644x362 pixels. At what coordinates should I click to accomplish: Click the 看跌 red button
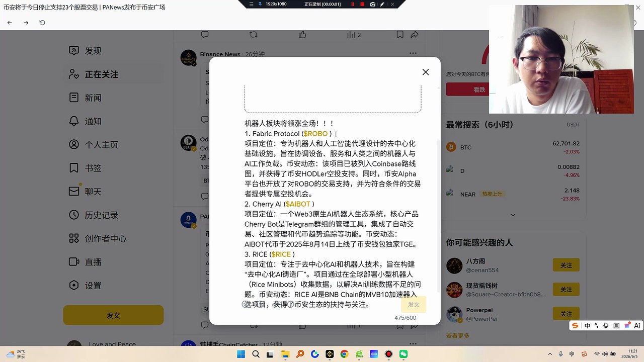pos(479,89)
